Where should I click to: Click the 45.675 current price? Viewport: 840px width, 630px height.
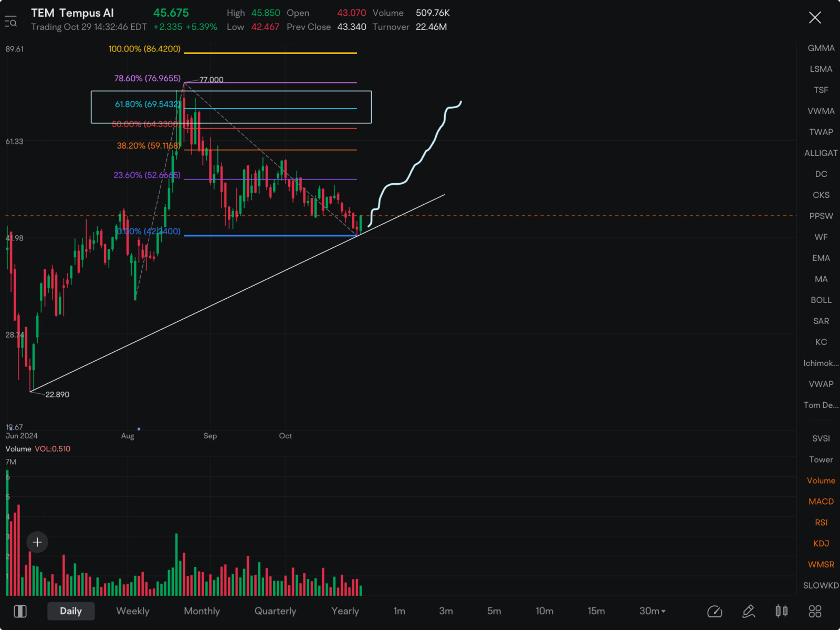[171, 13]
